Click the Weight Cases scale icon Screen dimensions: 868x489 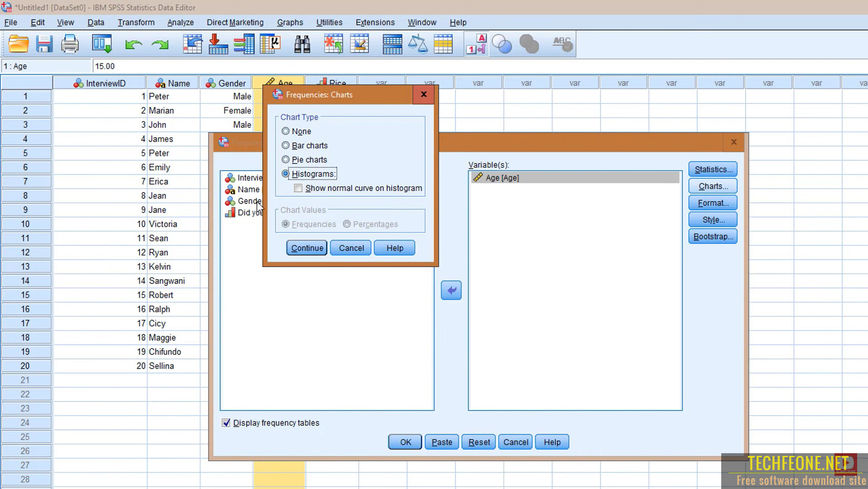tap(419, 44)
